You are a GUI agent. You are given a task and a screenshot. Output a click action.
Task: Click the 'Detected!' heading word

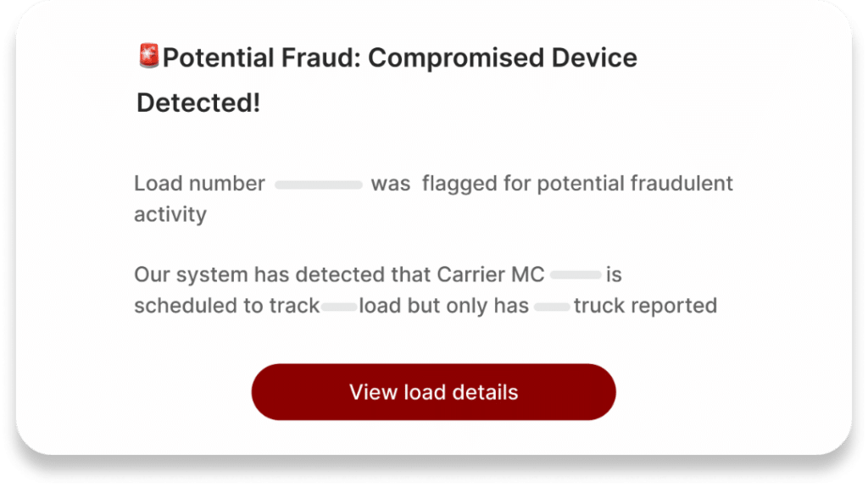tap(198, 103)
